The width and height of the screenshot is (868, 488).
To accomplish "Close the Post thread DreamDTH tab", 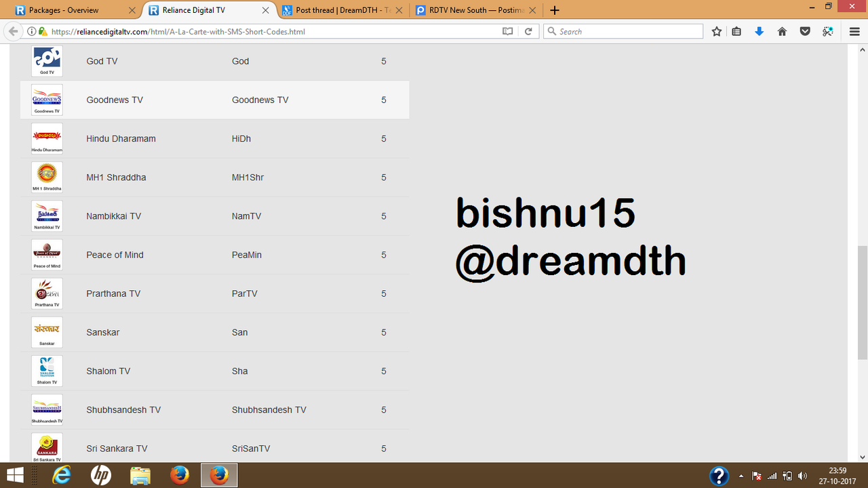I will tap(398, 10).
